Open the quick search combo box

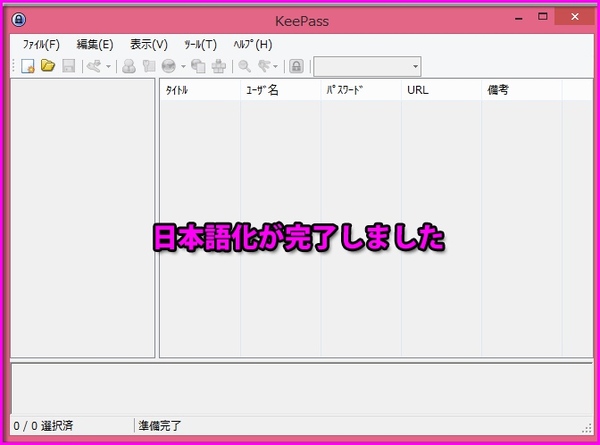367,67
